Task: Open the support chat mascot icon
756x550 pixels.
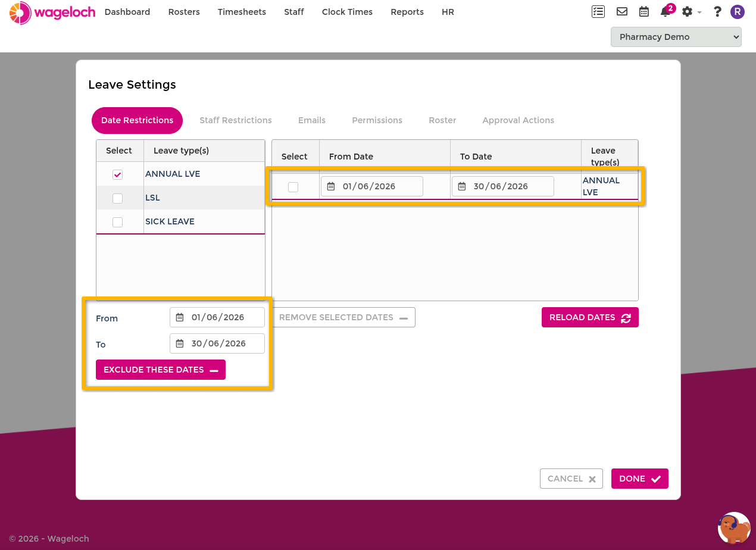Action: 734,528
